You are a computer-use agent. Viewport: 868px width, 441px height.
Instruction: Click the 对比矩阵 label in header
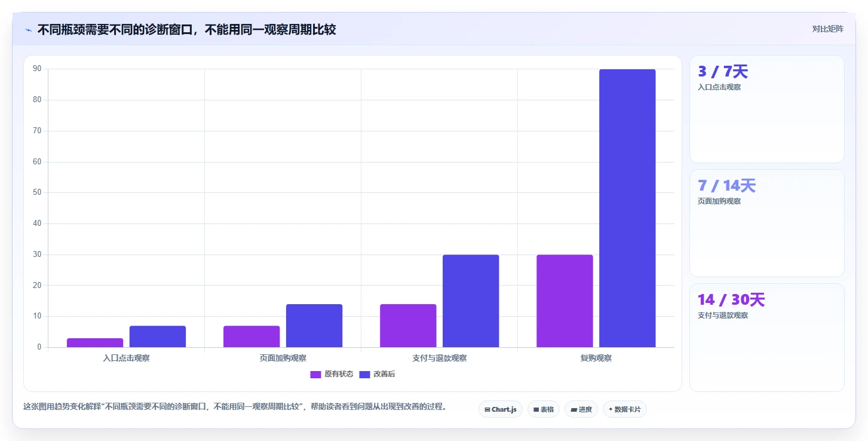pyautogui.click(x=827, y=29)
